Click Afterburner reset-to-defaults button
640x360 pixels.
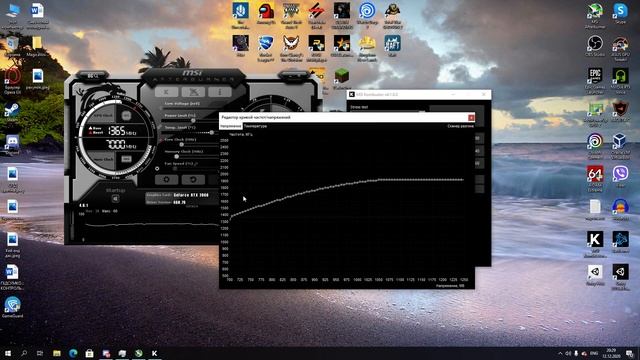[x=193, y=179]
